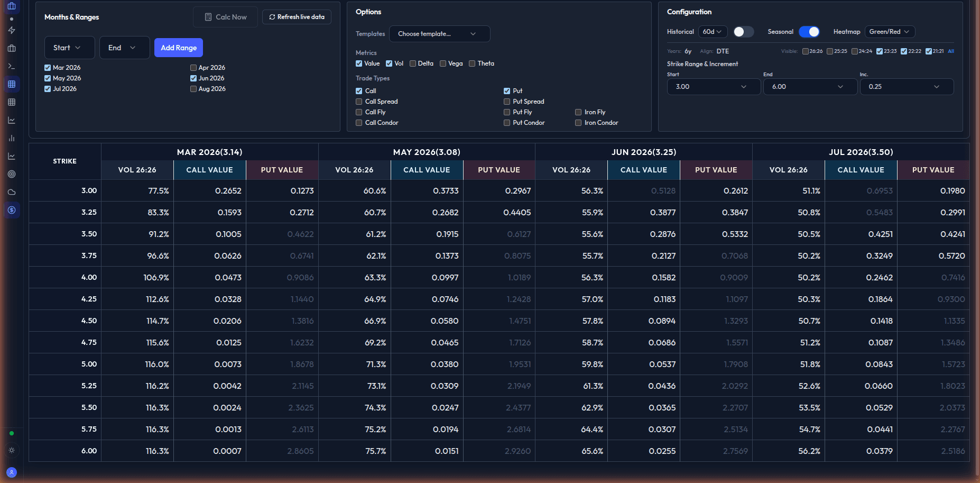Screen dimensions: 980x483
Task: Select the cloud icon in the sidebar
Action: (x=12, y=192)
